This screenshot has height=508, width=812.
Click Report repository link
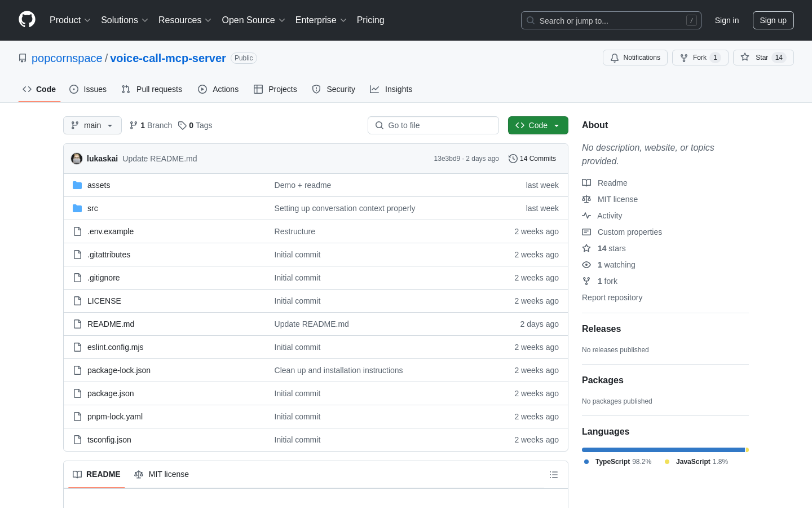click(612, 297)
